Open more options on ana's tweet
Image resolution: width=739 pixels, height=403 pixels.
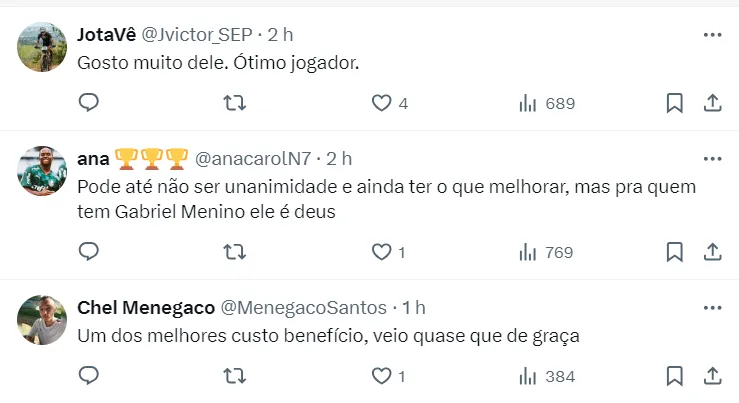coord(712,159)
